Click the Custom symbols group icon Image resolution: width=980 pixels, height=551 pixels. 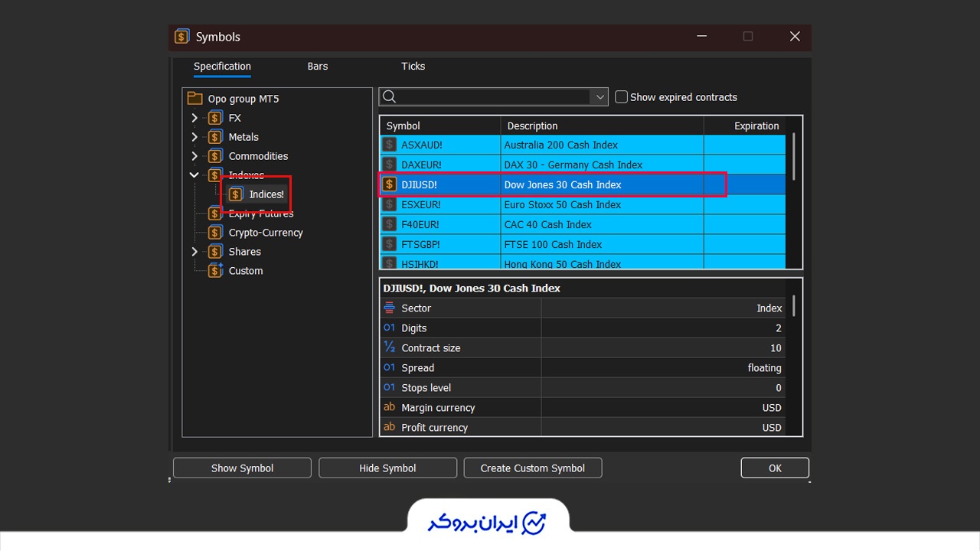tap(216, 271)
